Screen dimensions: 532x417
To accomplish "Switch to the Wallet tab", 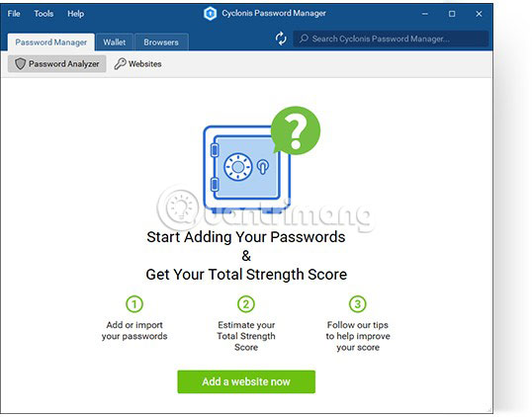I will [115, 42].
